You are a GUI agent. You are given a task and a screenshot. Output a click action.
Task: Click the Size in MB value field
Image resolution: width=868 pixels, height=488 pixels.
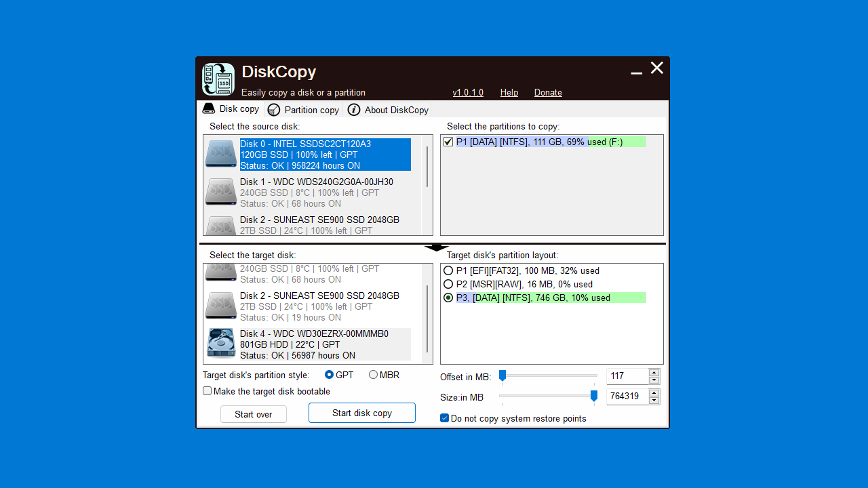627,396
